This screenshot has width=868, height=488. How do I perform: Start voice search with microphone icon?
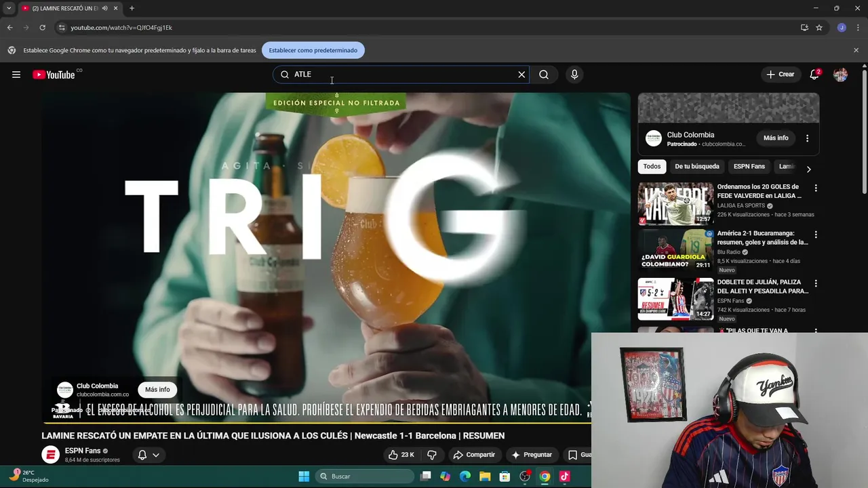(x=574, y=75)
